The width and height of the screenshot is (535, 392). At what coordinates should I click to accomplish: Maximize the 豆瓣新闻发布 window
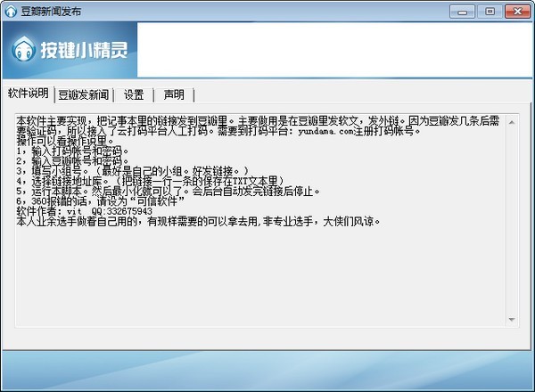click(490, 12)
